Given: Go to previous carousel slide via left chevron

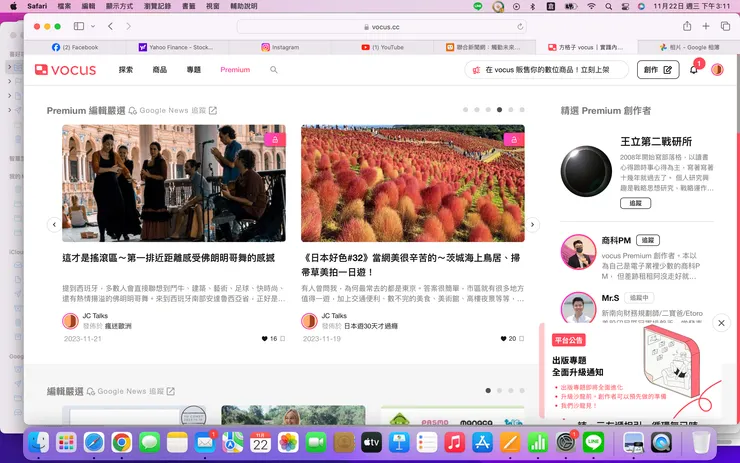Looking at the screenshot, I should point(54,225).
